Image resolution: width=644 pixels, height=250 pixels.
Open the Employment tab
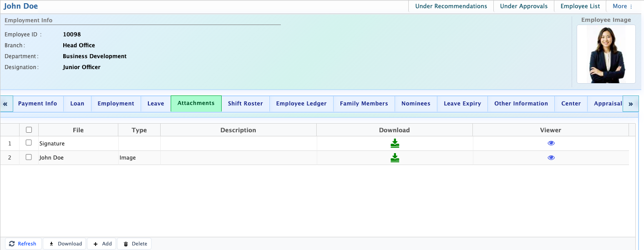click(116, 104)
